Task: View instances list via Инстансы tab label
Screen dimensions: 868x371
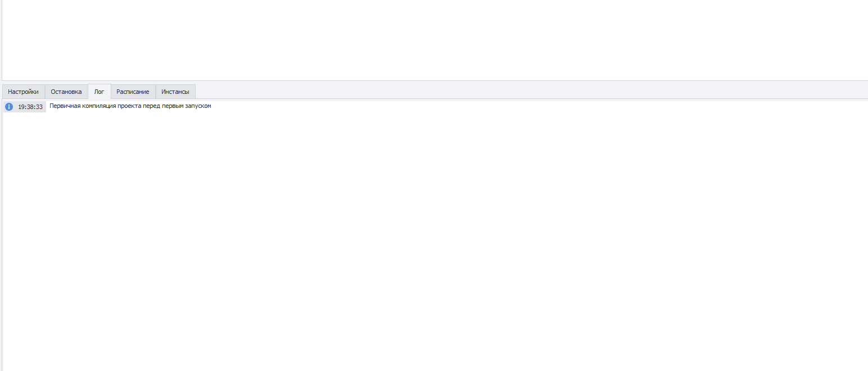Action: 175,92
